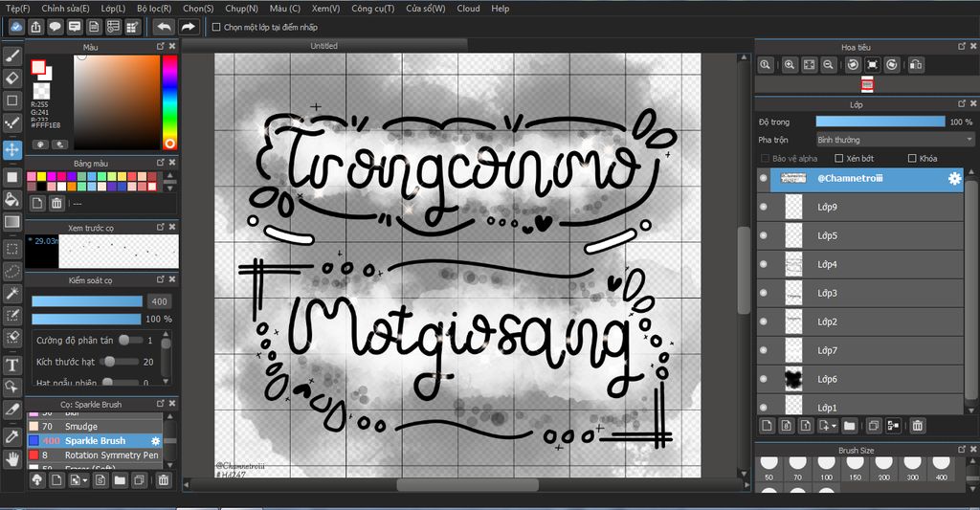Open add-brush dropdown in brush panel
The image size is (980, 510).
coord(78,480)
